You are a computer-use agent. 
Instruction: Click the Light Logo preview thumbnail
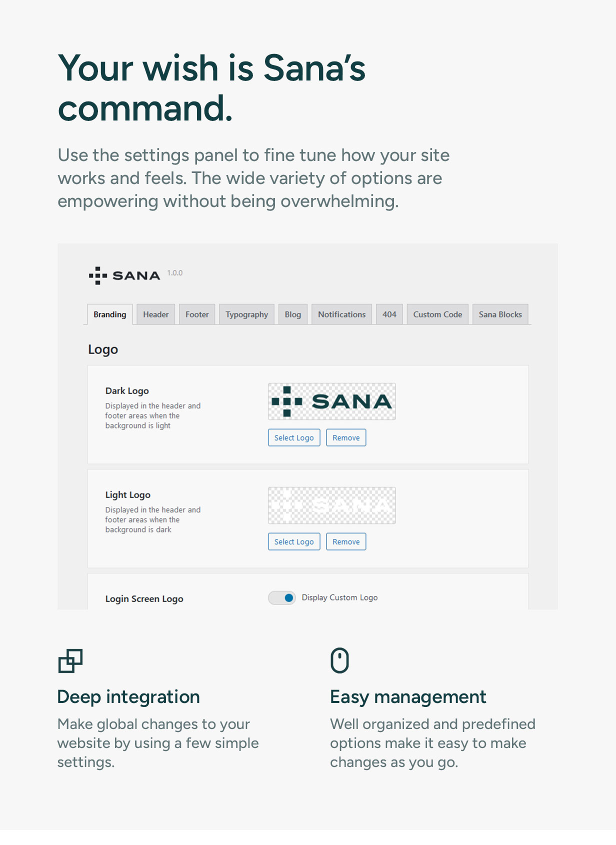(331, 505)
